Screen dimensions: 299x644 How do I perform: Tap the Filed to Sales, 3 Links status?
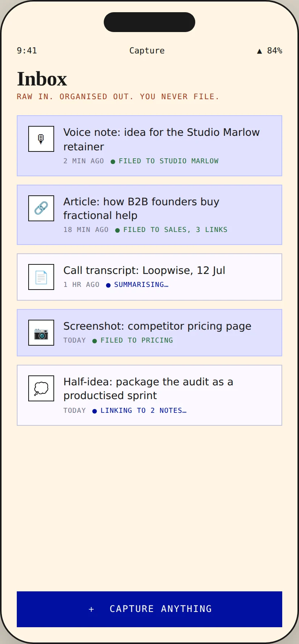pyautogui.click(x=175, y=230)
